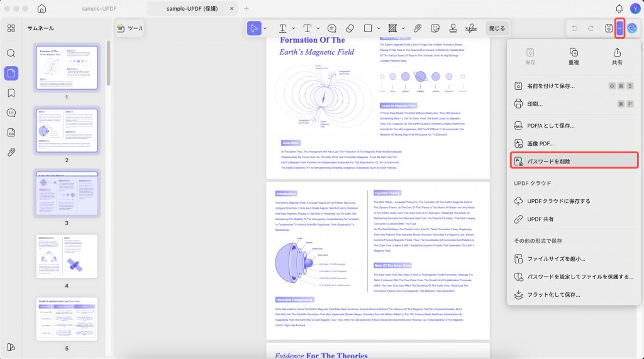644x359 pixels.
Task: Click the attachment paperclip toolbar icon
Action: point(418,28)
